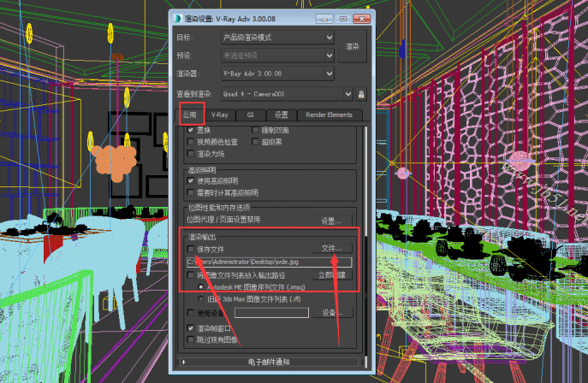Open the 渲染器 V-Ray Adv dropdown
The width and height of the screenshot is (588, 383).
click(277, 74)
